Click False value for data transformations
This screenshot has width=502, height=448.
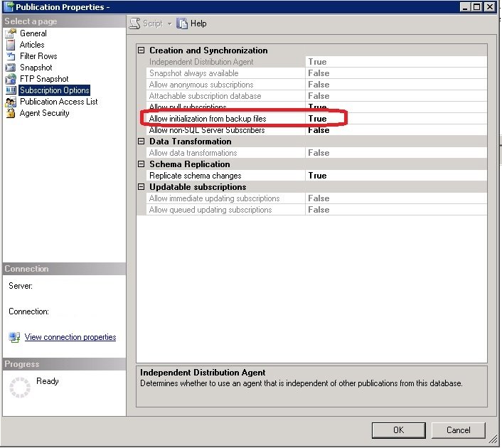[319, 153]
